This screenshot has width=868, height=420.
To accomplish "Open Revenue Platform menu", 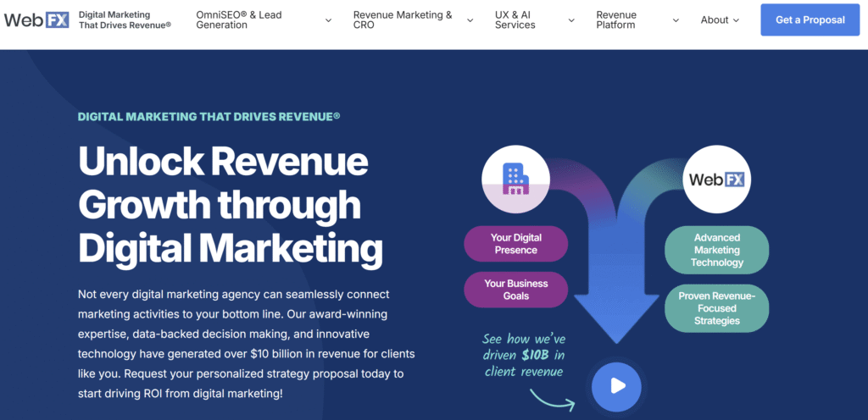I will tap(616, 19).
